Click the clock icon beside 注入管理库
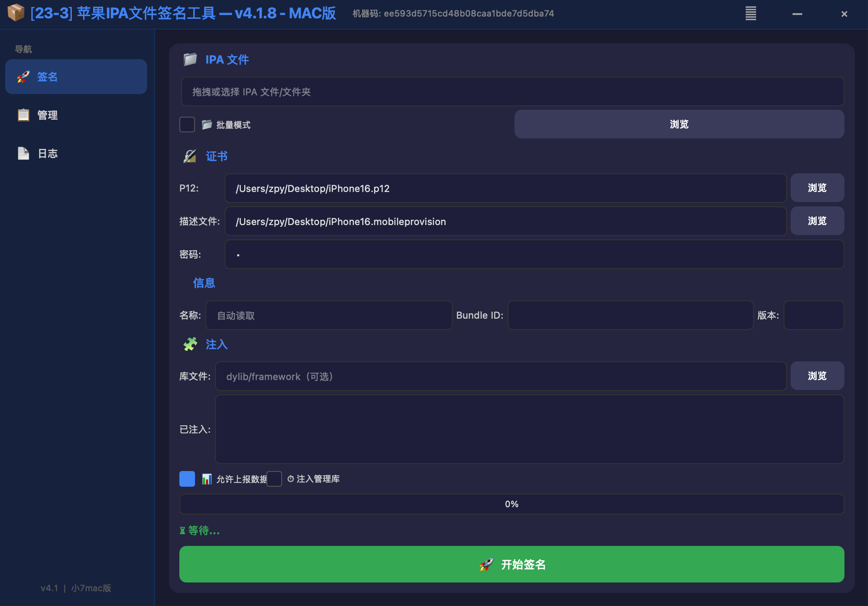Image resolution: width=868 pixels, height=606 pixels. click(x=291, y=479)
